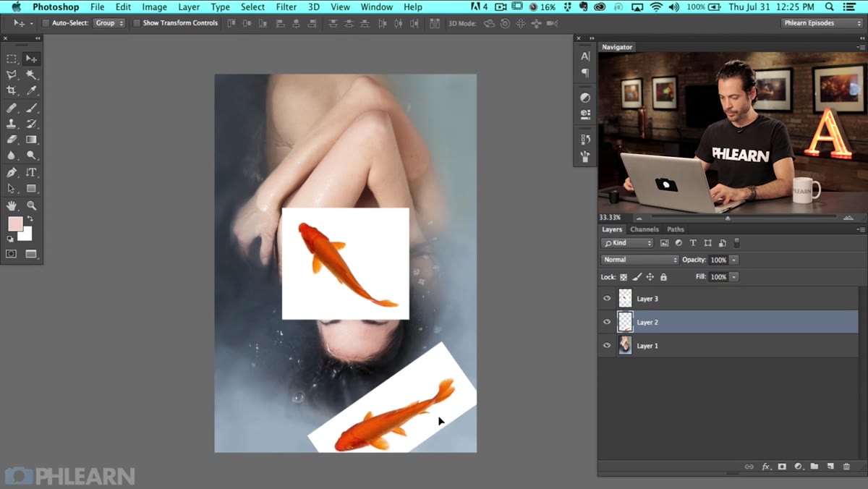Open the Auto-Select Group dropdown
The image size is (868, 489).
(109, 23)
